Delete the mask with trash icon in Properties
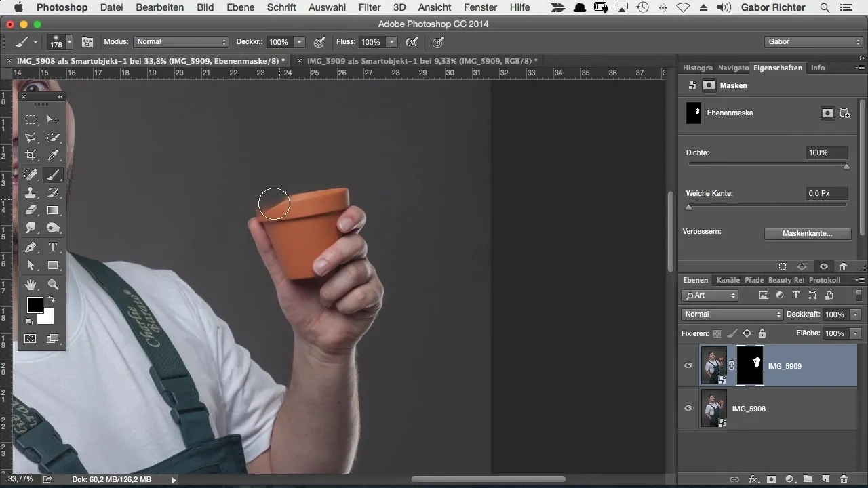 click(x=843, y=267)
